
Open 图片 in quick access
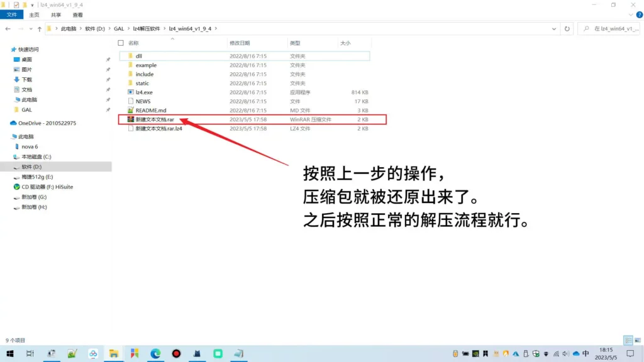tap(26, 69)
